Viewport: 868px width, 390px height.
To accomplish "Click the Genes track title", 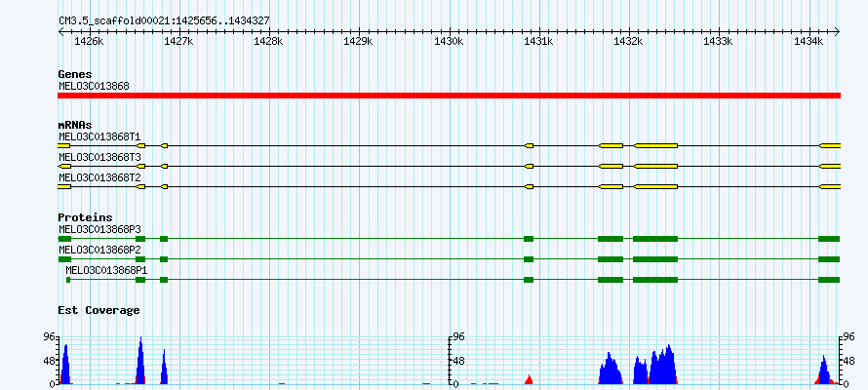I will point(75,74).
